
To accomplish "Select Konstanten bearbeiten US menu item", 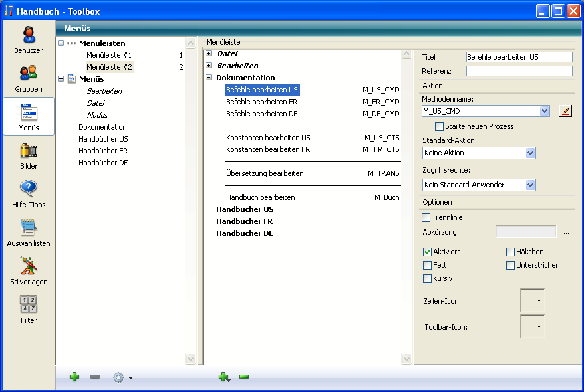I will pos(268,138).
